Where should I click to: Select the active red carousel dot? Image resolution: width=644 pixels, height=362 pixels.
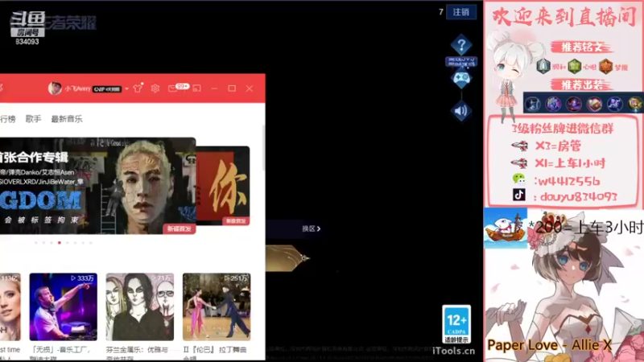coord(60,243)
